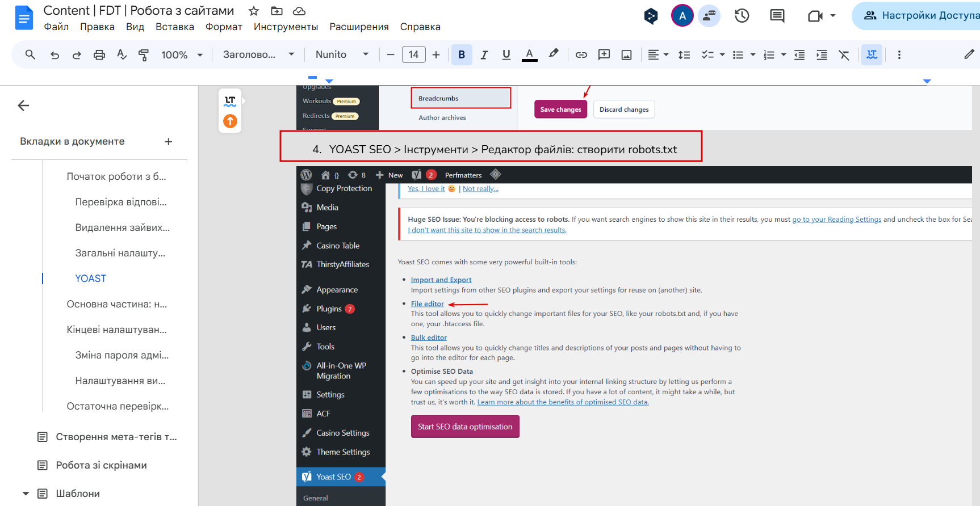Open the Формат menu
The width and height of the screenshot is (980, 506).
click(x=224, y=27)
